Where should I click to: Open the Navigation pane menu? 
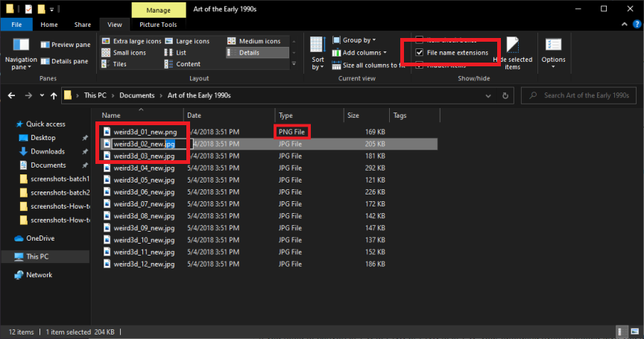[x=20, y=52]
